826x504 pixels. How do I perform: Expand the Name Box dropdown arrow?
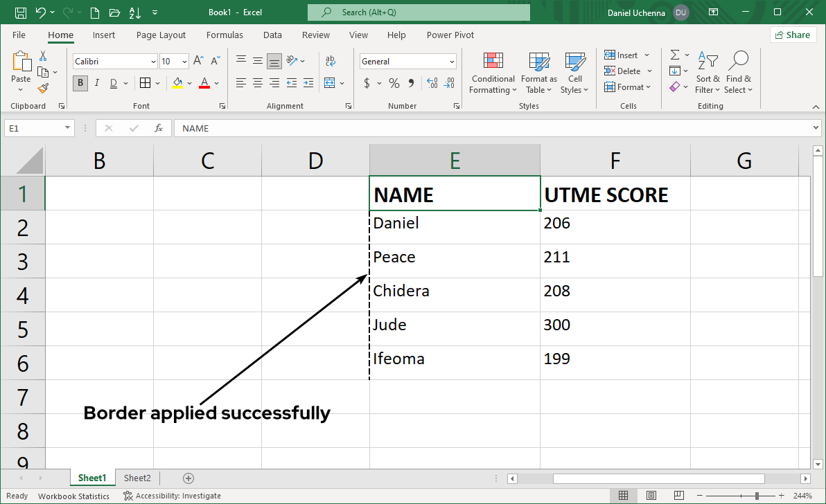click(x=67, y=128)
